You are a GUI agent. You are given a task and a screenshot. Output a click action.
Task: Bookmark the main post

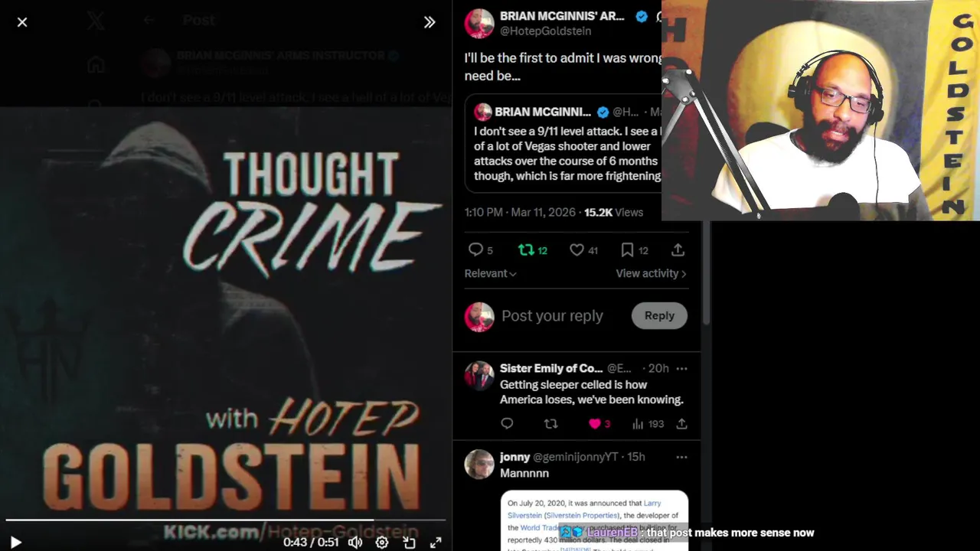pyautogui.click(x=635, y=249)
